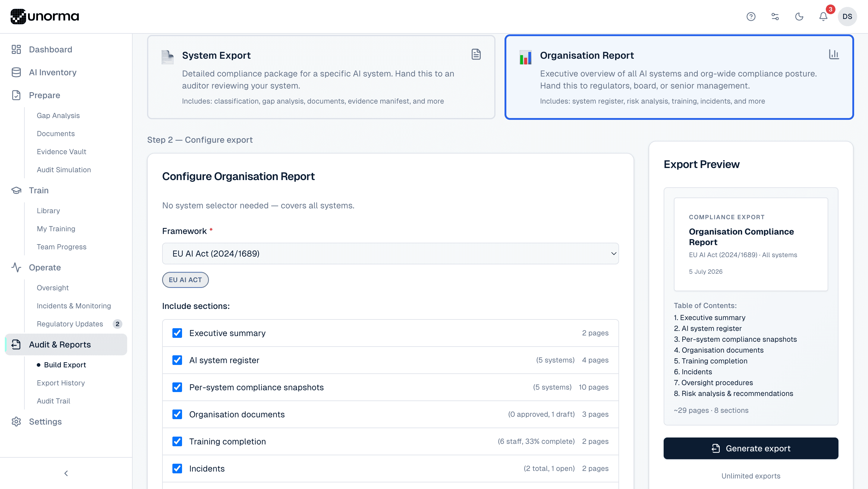Open Audit Simulation
Viewport: 868px width, 489px height.
[x=64, y=170]
